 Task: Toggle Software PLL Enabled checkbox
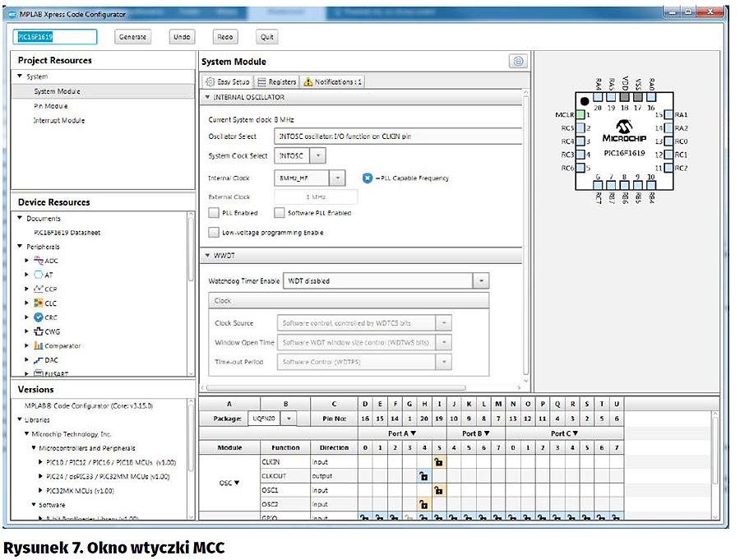pyautogui.click(x=280, y=213)
